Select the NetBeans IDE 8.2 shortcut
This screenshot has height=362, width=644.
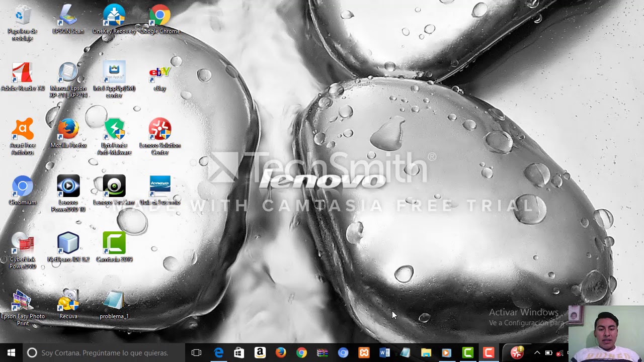click(x=68, y=247)
